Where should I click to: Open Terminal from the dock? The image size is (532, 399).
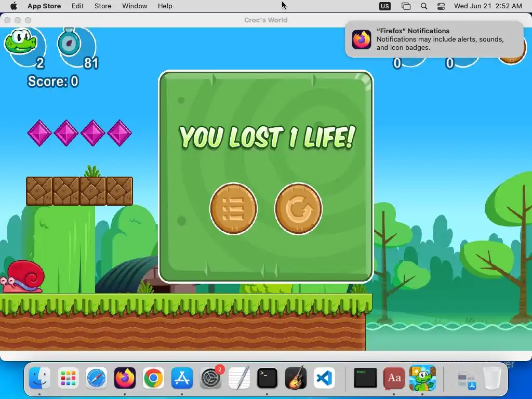[x=267, y=378]
